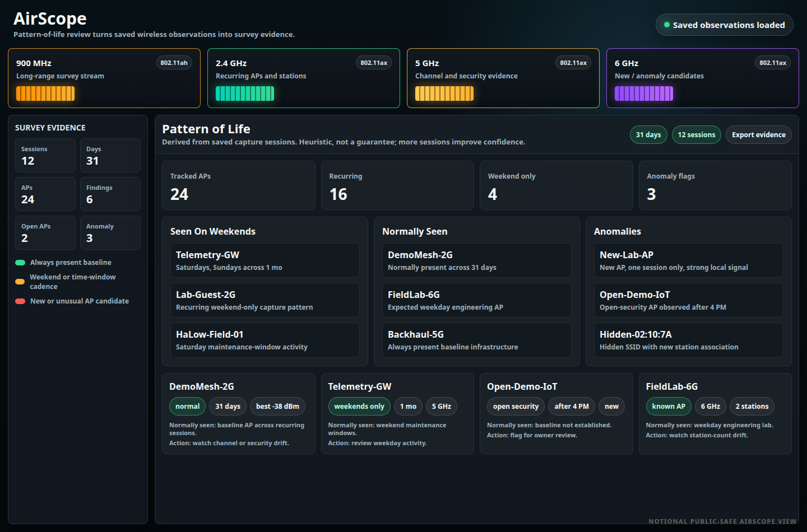Select the Hidden-02:10:7A anomaly row
The width and height of the screenshot is (807, 532).
coord(689,340)
